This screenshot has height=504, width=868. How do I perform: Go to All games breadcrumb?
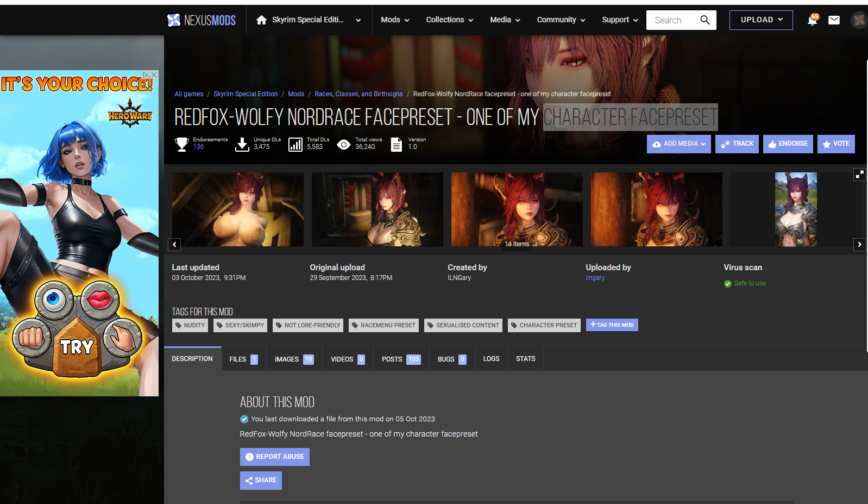tap(189, 94)
